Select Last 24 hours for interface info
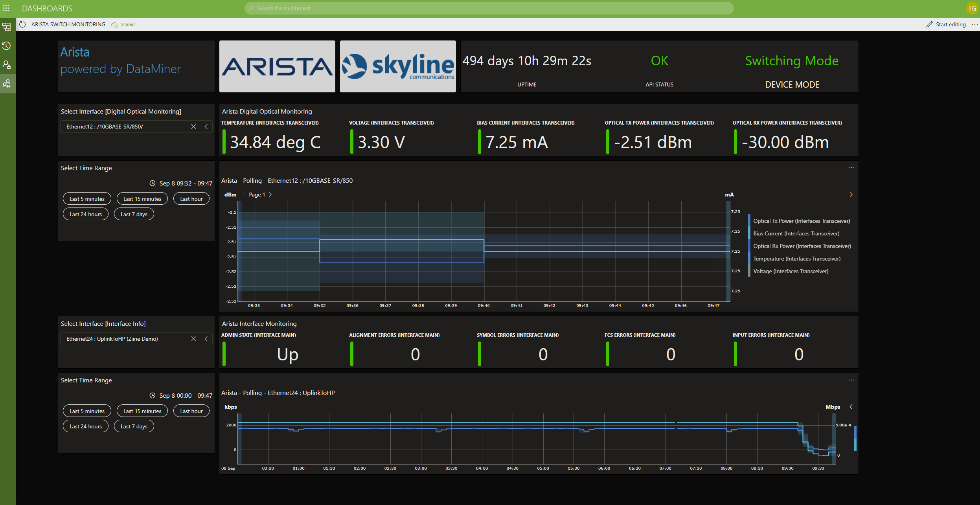 click(86, 426)
